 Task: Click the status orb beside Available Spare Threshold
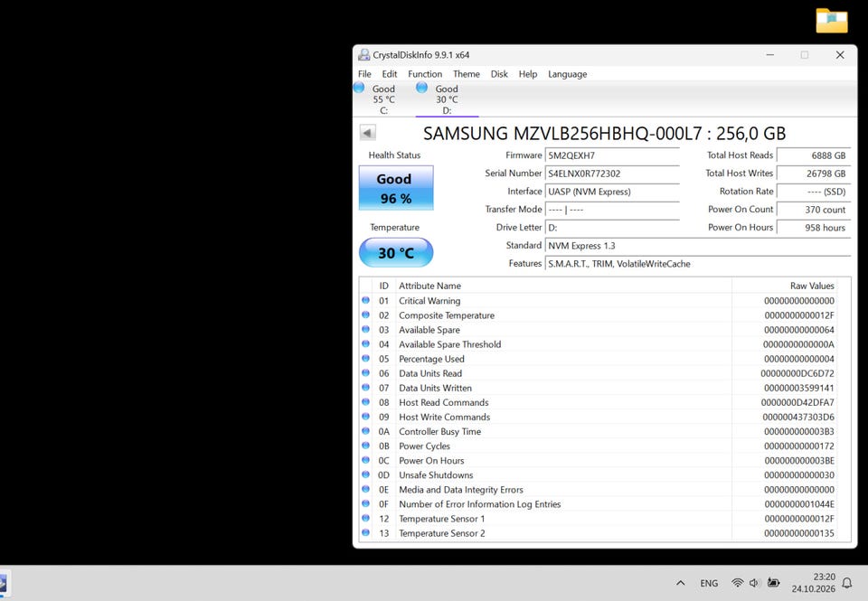[365, 343]
